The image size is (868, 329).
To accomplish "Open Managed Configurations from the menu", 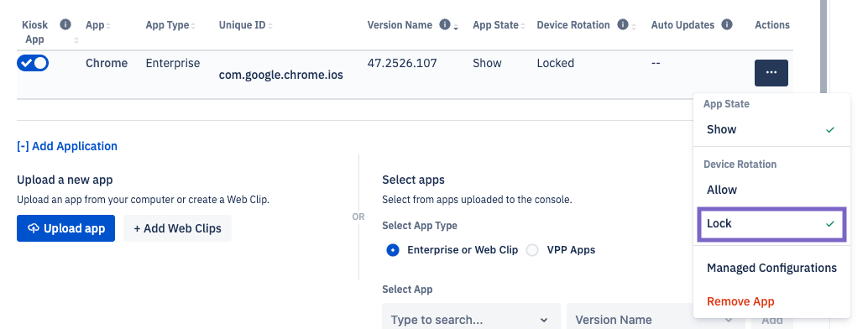I will pos(771,268).
